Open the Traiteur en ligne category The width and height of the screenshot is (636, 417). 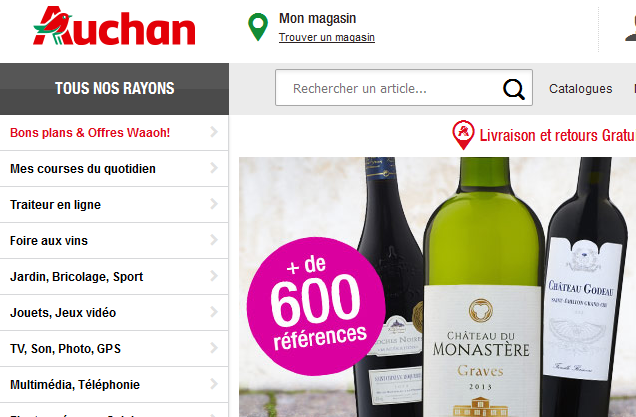click(114, 204)
